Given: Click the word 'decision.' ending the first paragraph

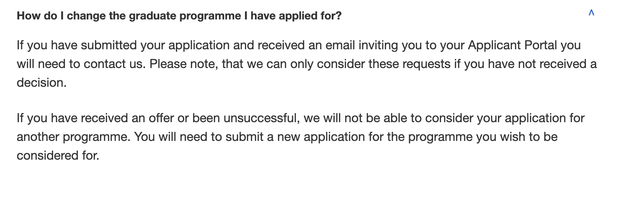Looking at the screenshot, I should point(42,83).
